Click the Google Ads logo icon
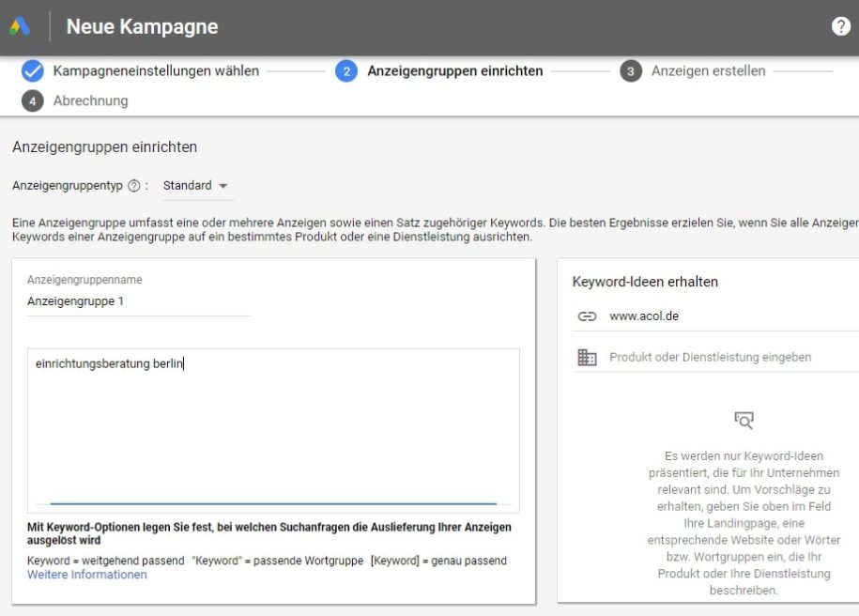The height and width of the screenshot is (616, 859). [x=20, y=26]
